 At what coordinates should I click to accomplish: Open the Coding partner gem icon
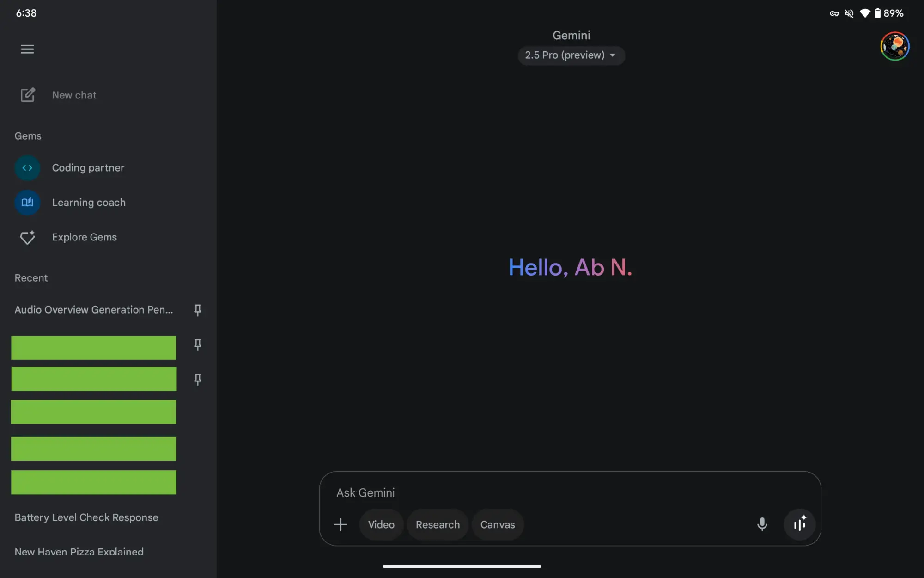(27, 168)
